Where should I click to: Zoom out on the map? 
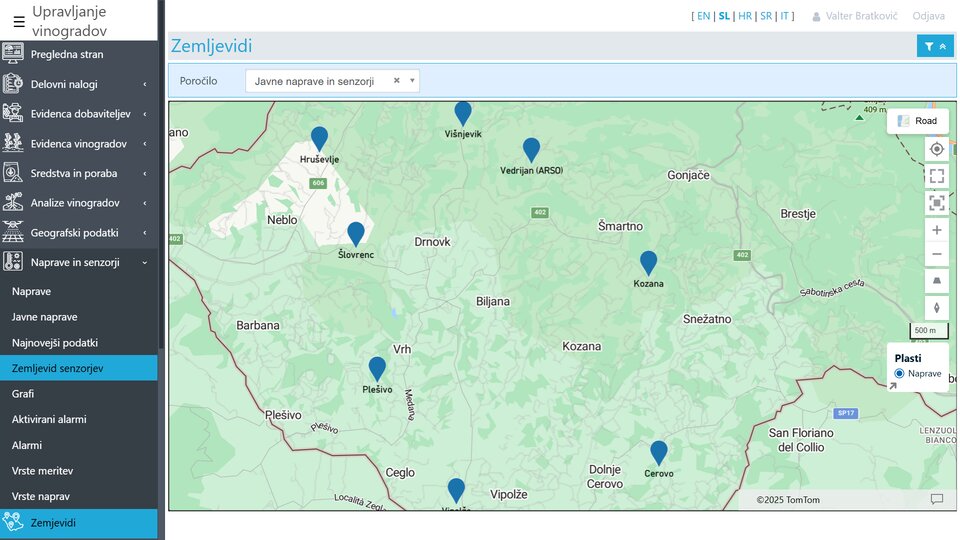(936, 254)
